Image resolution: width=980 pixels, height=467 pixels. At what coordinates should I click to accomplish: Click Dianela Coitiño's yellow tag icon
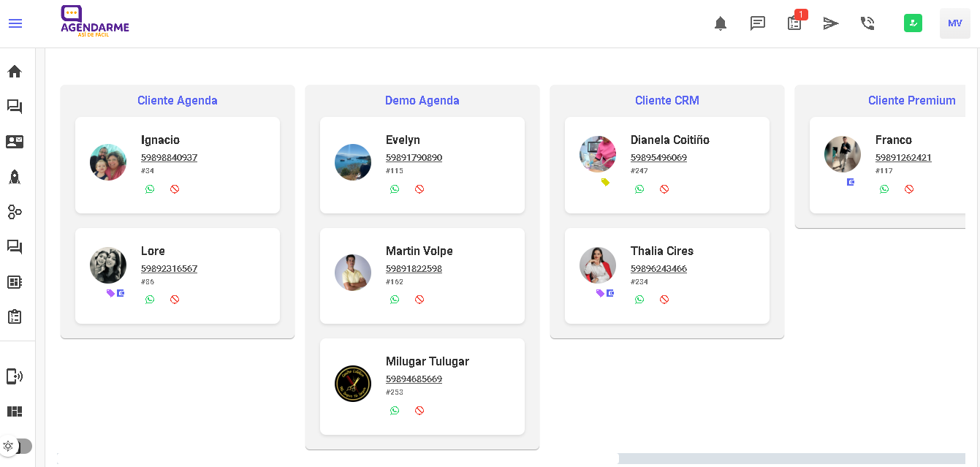click(605, 182)
